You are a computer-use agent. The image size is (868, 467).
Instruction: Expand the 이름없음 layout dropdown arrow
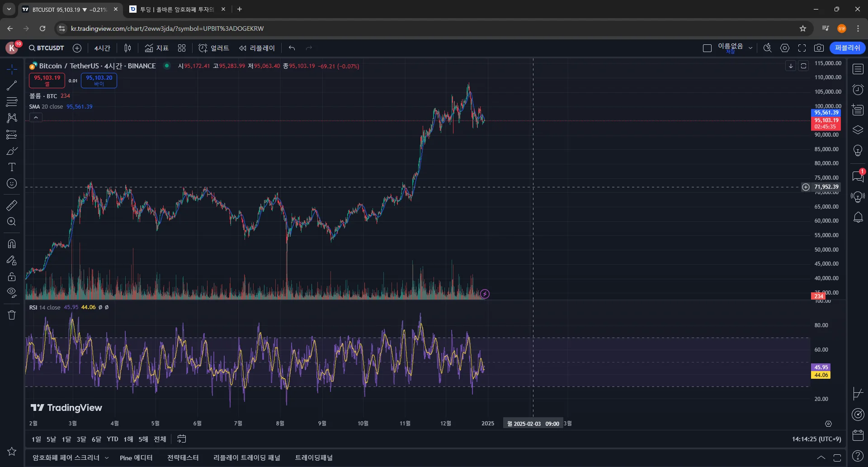click(x=750, y=48)
